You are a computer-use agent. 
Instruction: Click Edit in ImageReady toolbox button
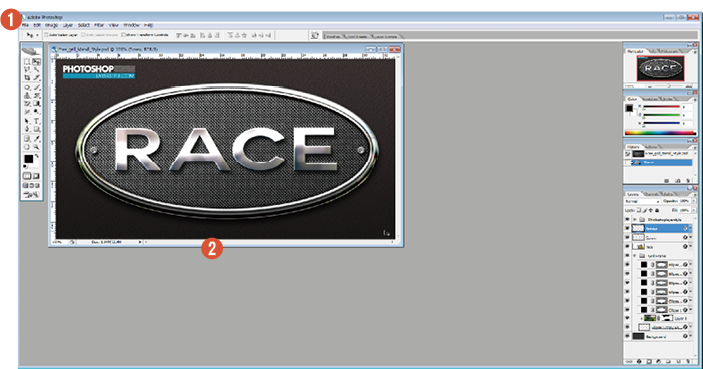[x=30, y=195]
